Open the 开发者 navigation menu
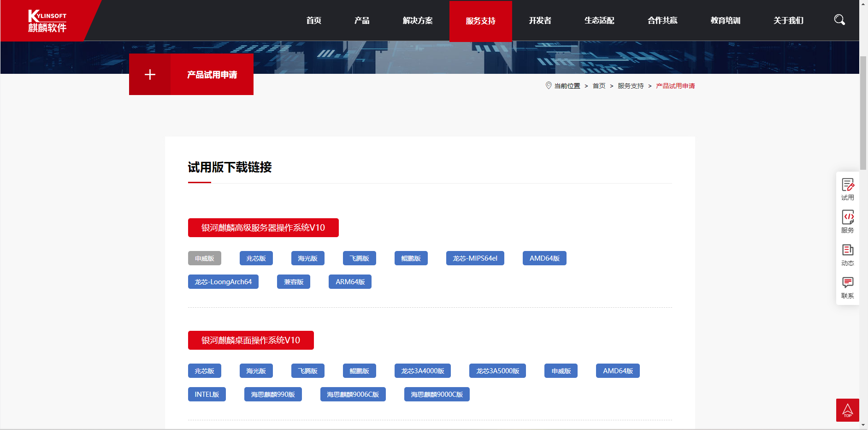Image resolution: width=868 pixels, height=430 pixels. [x=540, y=20]
